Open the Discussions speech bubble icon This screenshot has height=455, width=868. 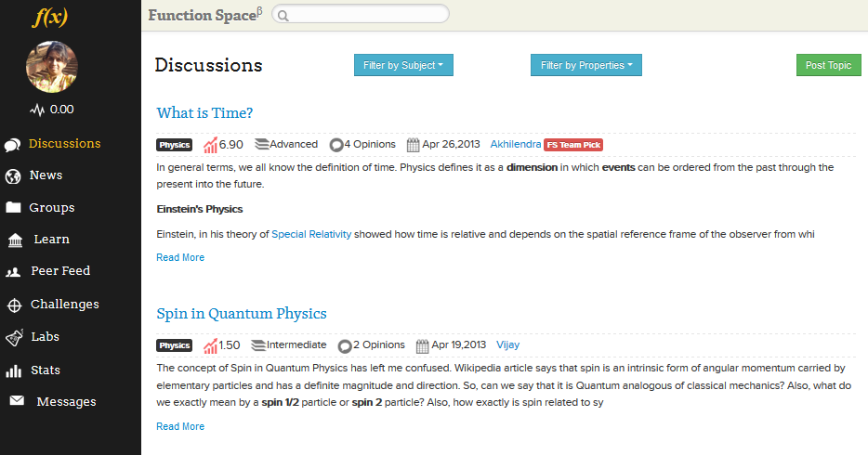(13, 145)
